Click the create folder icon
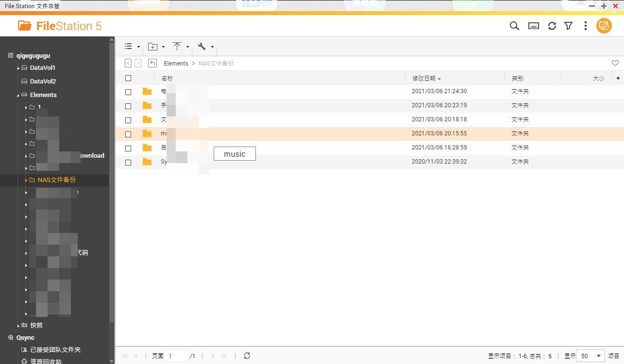Image resolution: width=624 pixels, height=364 pixels. 152,46
